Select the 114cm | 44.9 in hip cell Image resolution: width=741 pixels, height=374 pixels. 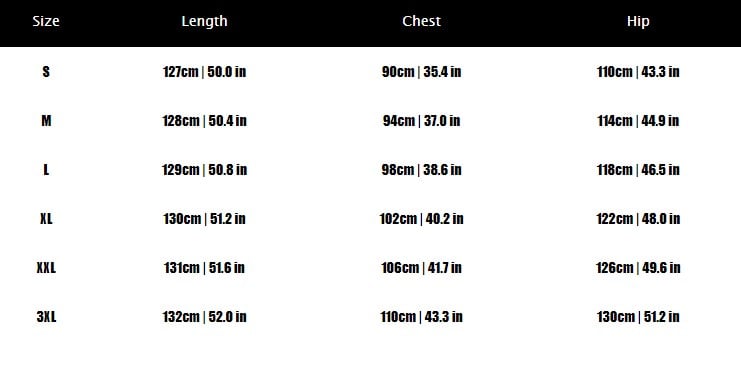[638, 121]
